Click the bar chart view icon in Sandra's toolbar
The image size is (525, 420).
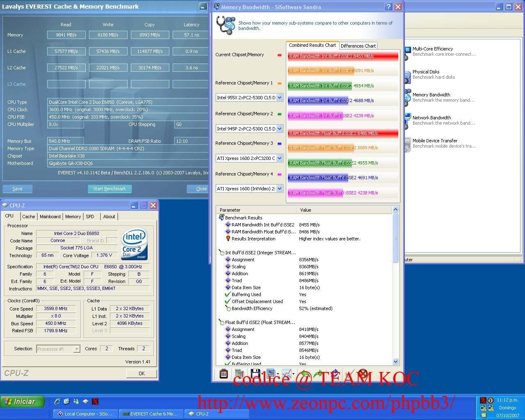pos(270,374)
